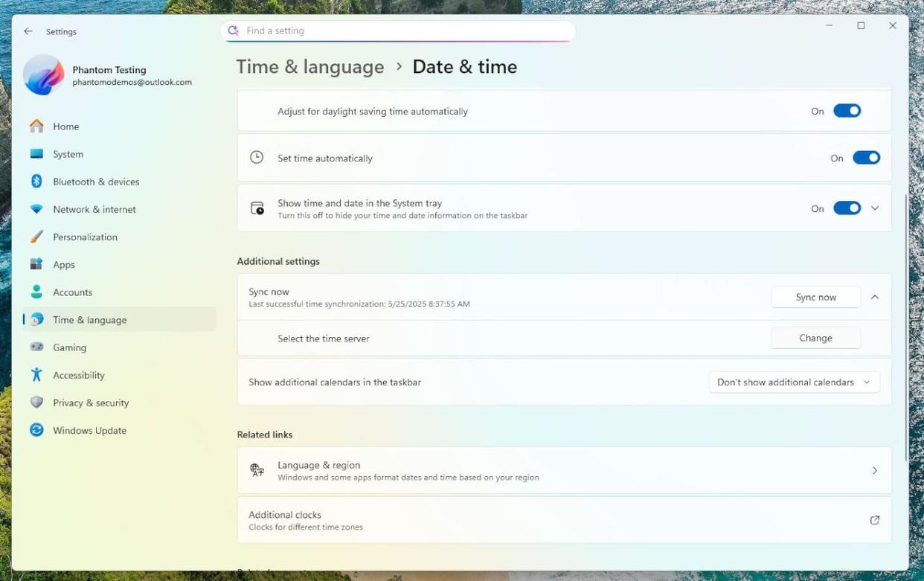Click the Gaming controller icon
The image size is (924, 581).
pyautogui.click(x=36, y=347)
